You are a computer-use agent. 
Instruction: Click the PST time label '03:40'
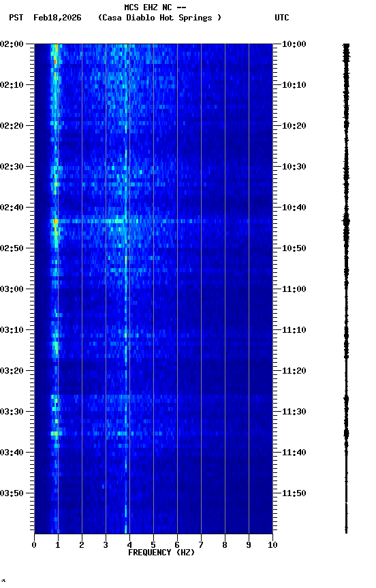(x=12, y=453)
